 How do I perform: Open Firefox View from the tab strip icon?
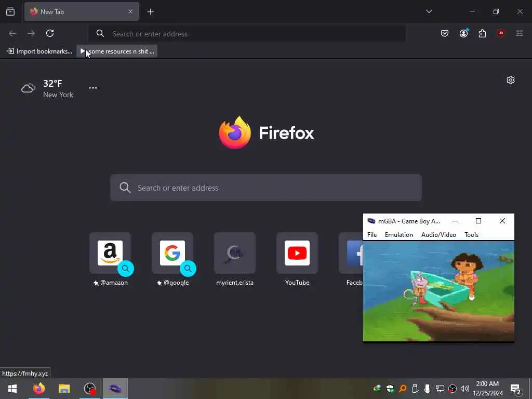click(x=10, y=11)
